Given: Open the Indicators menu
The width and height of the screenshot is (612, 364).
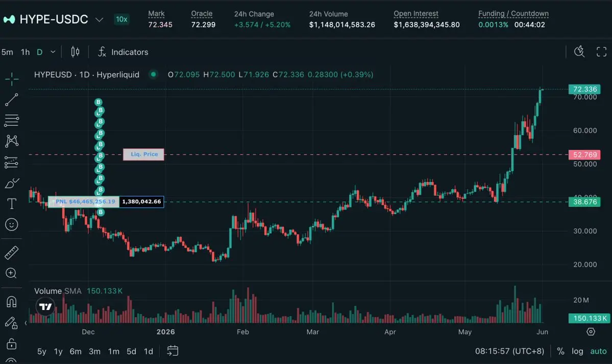Looking at the screenshot, I should point(123,52).
